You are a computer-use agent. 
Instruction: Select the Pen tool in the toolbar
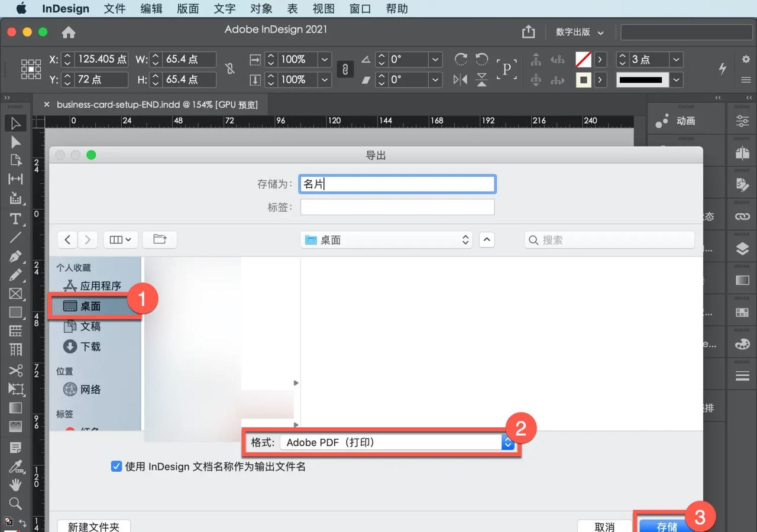pos(15,255)
